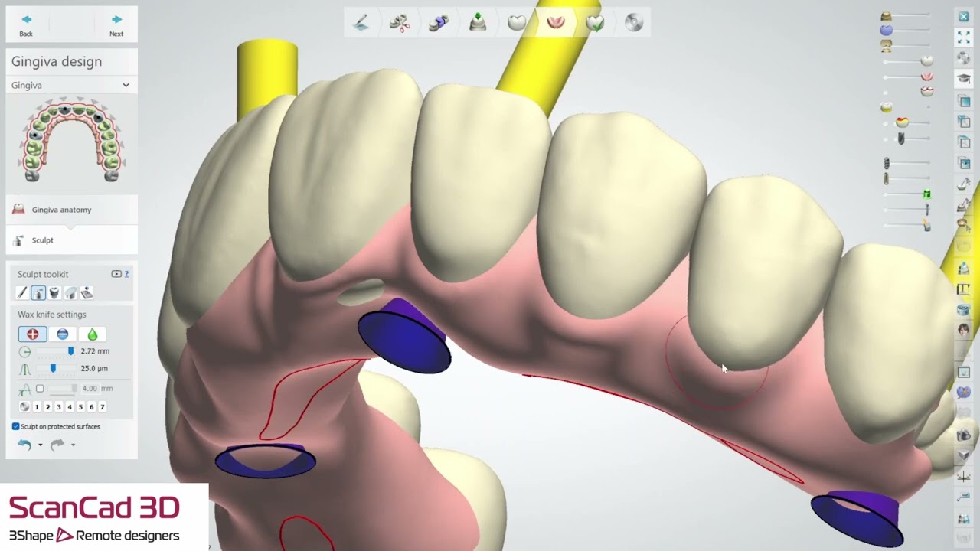
Task: Open the patient face photo icon
Action: click(x=964, y=331)
